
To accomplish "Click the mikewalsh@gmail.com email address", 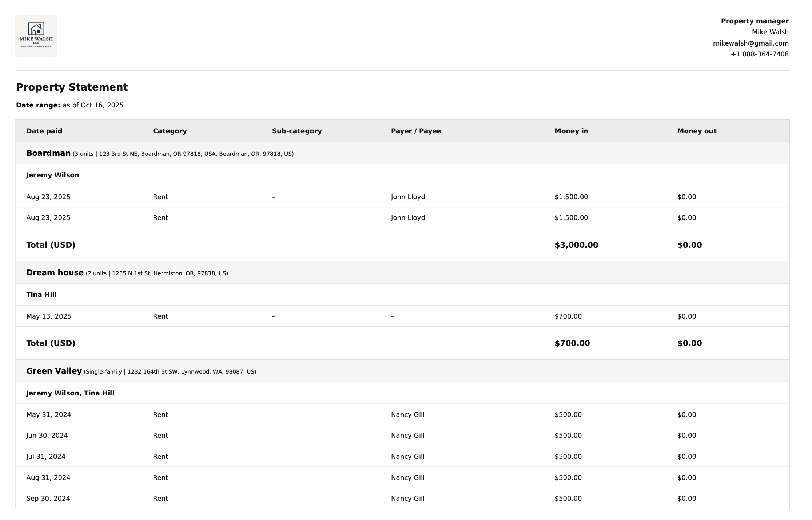I will pos(751,43).
